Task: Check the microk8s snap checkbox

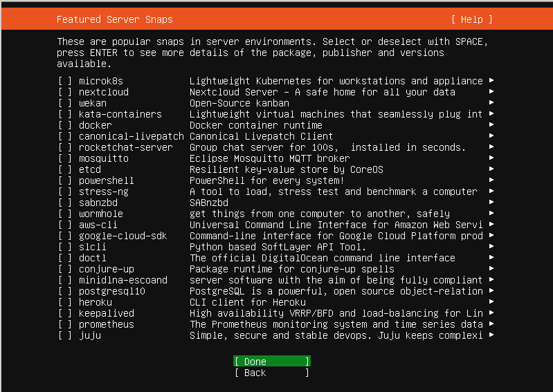Action: (65, 81)
